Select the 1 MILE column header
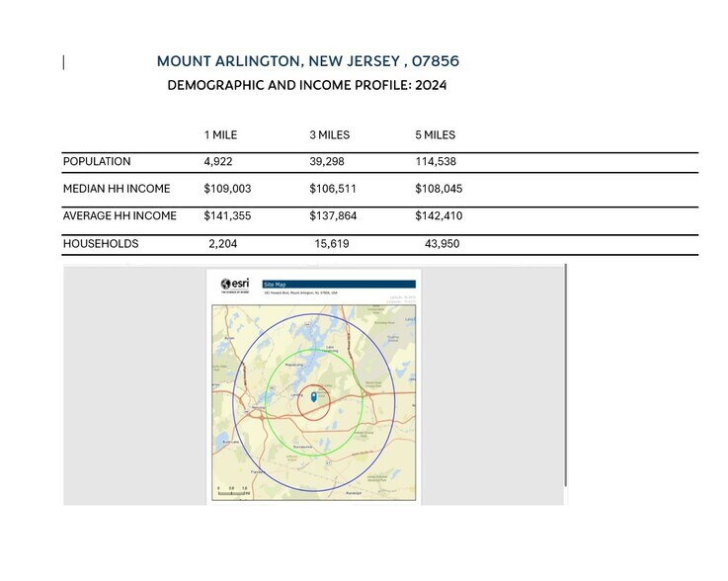The image size is (728, 581). click(220, 135)
